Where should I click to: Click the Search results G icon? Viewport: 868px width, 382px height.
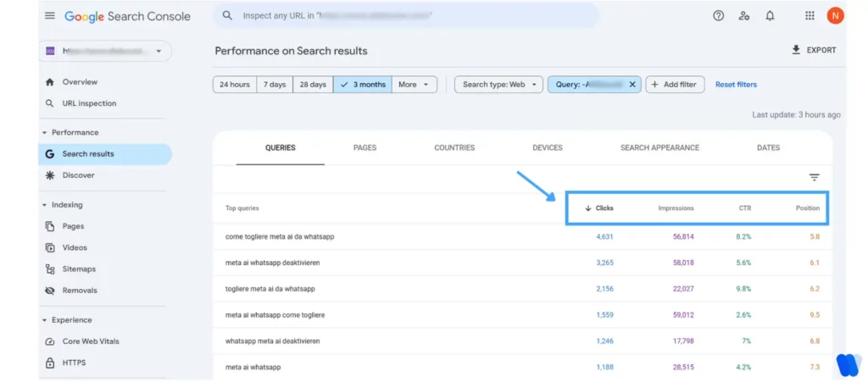pos(50,154)
